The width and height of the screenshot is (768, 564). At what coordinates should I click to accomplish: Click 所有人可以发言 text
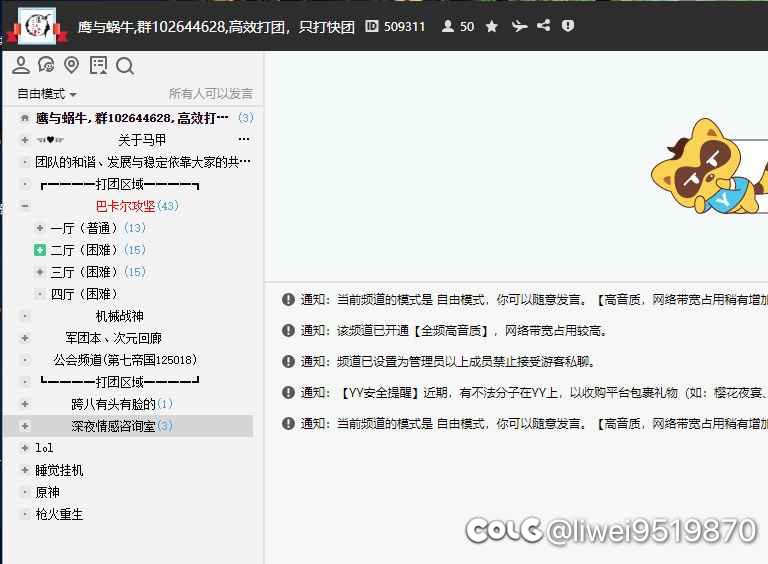tap(211, 94)
